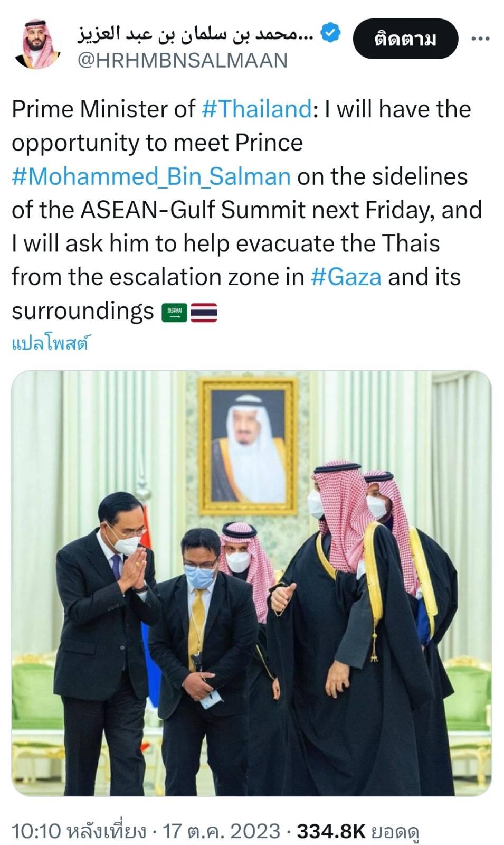Viewport: 504px width, 845px height.
Task: Open the #Gaza hashtag
Action: 346,277
